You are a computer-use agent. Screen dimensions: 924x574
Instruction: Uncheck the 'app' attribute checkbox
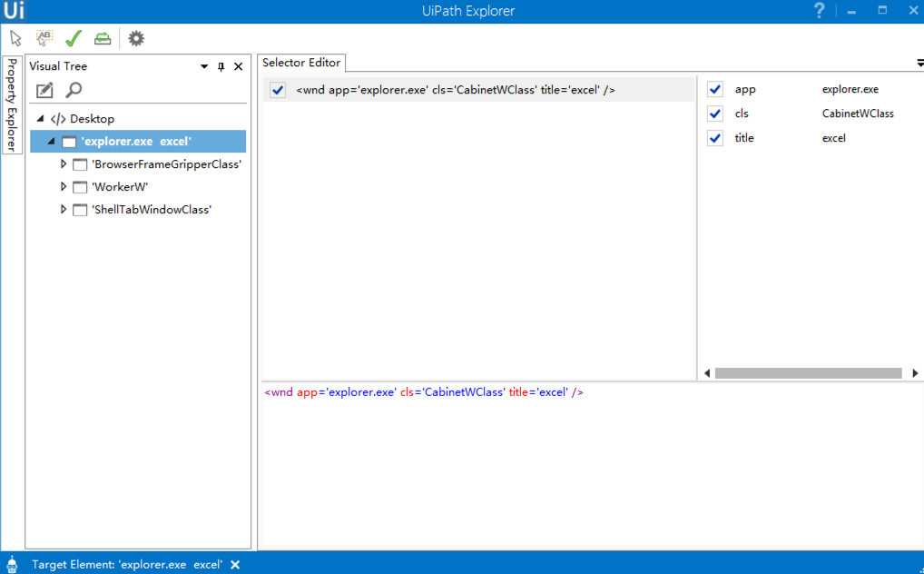pos(715,89)
